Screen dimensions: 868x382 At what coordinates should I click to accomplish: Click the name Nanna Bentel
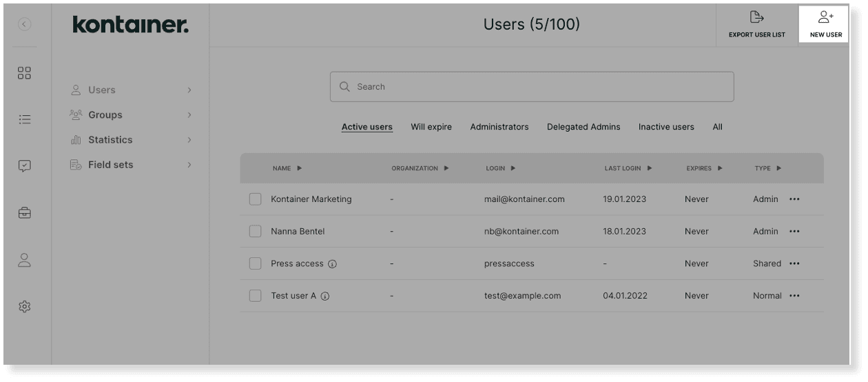[x=298, y=232]
